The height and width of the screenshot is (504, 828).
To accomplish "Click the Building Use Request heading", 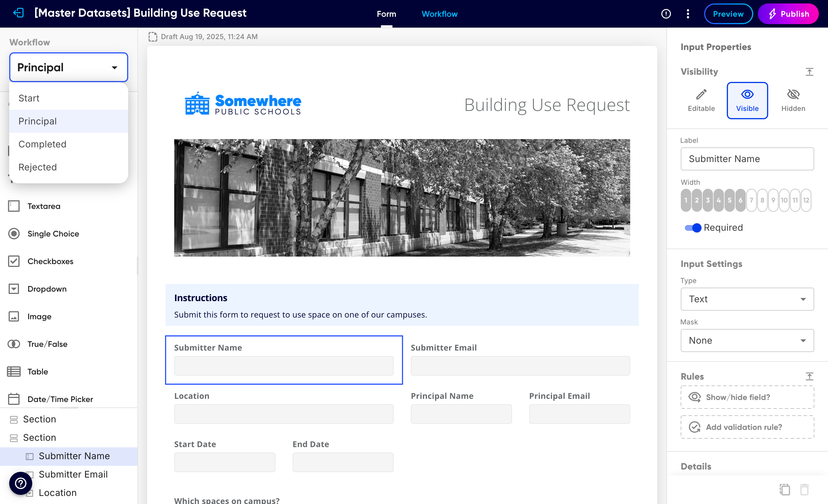I will tap(547, 105).
